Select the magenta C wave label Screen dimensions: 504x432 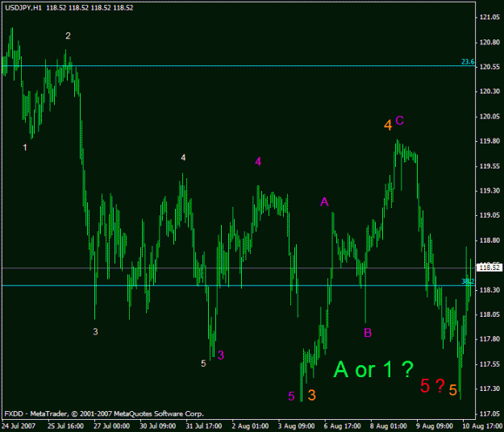pyautogui.click(x=399, y=120)
